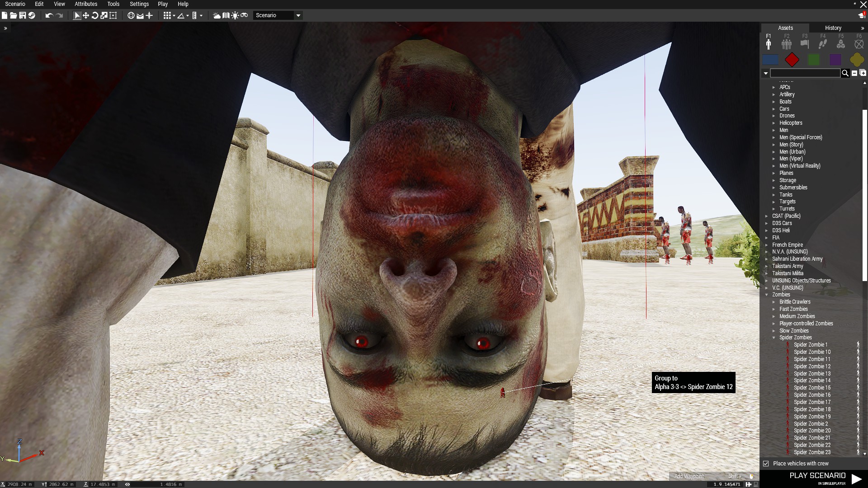This screenshot has width=868, height=488.
Task: Toggle the night vision binoculars icon
Action: (244, 15)
